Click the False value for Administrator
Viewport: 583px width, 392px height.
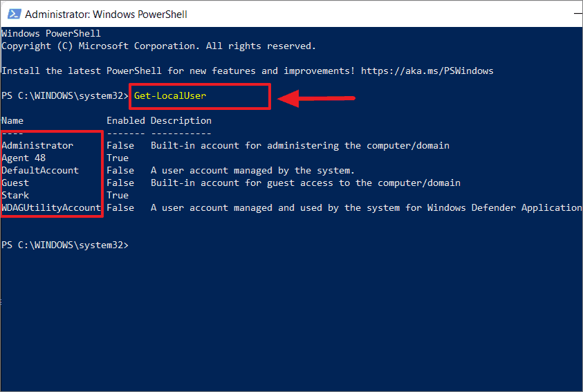120,146
